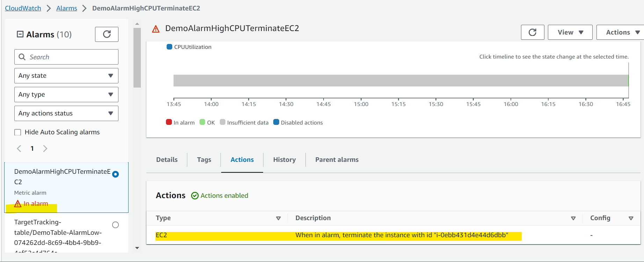This screenshot has width=644, height=262.
Task: Open the View dropdown menu
Action: coord(570,32)
